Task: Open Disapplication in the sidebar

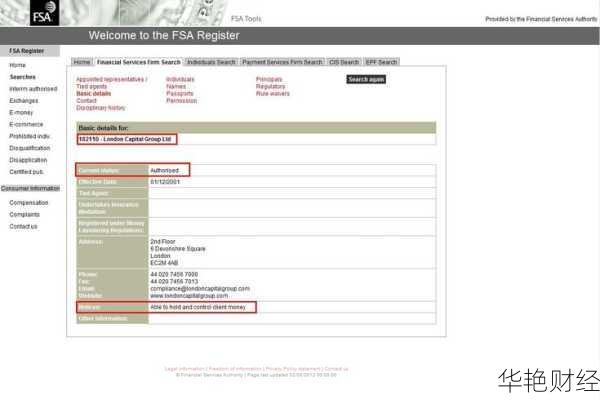Action: [28, 160]
